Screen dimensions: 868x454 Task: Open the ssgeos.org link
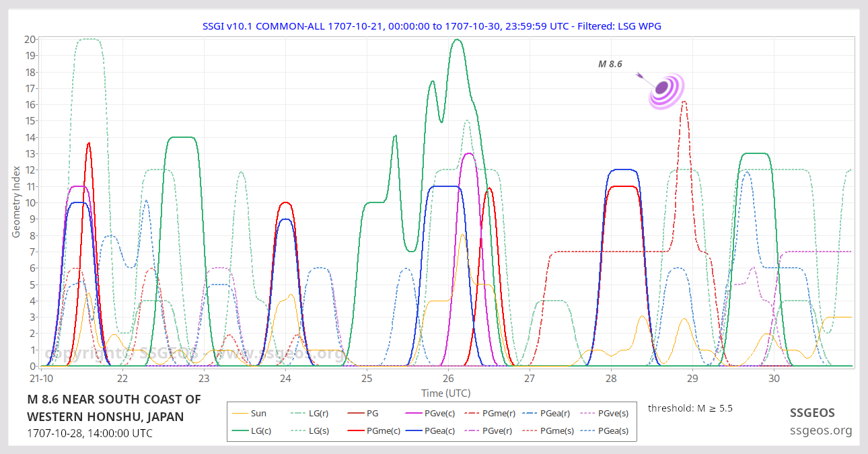820,430
